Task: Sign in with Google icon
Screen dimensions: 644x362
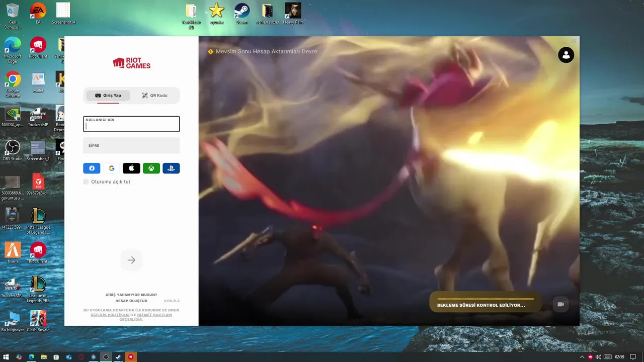Action: [112, 168]
